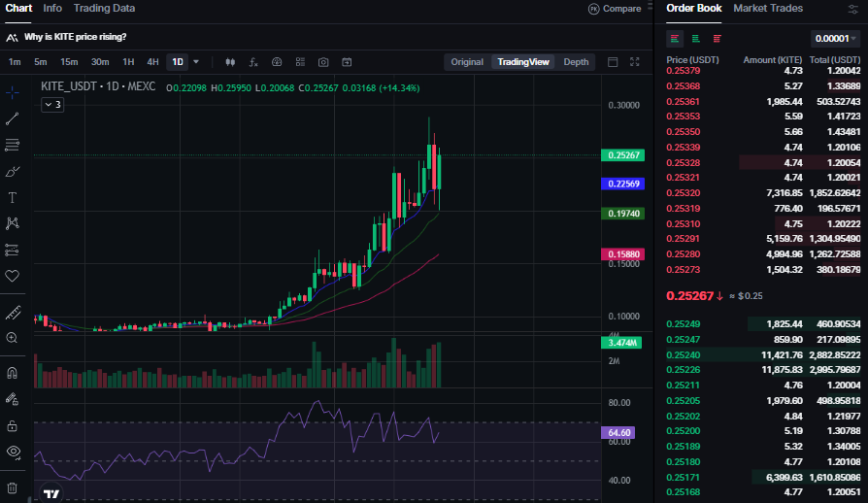
Task: Open the forecasting and measurement tools
Action: click(13, 251)
